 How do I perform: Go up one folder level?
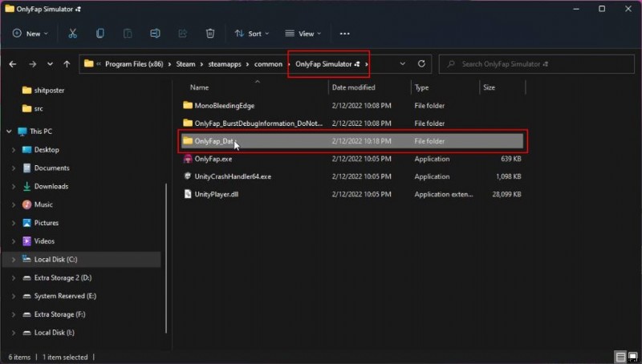(67, 64)
